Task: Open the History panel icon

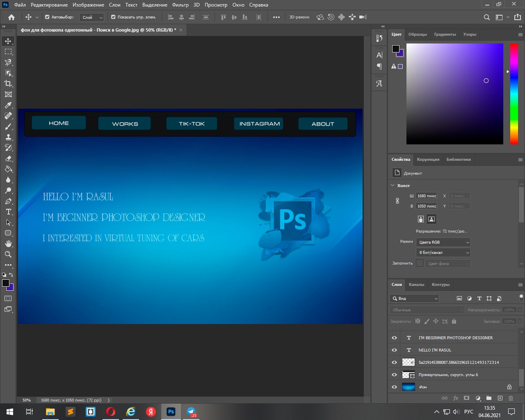Action: coord(379,38)
